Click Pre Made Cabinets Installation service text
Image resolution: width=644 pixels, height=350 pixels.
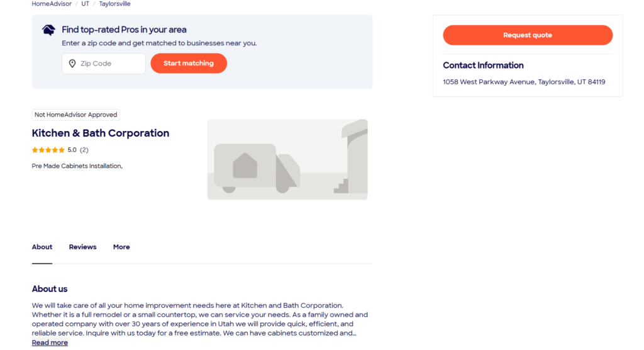point(77,166)
